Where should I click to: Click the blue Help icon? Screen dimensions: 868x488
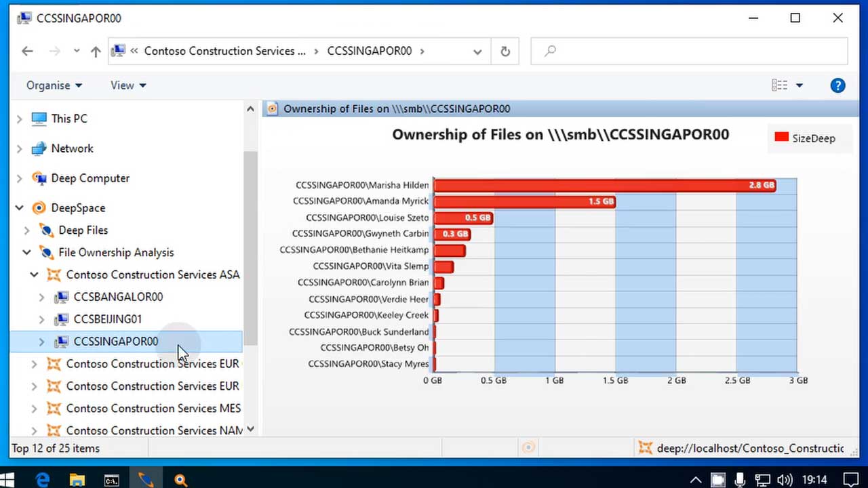tap(837, 85)
